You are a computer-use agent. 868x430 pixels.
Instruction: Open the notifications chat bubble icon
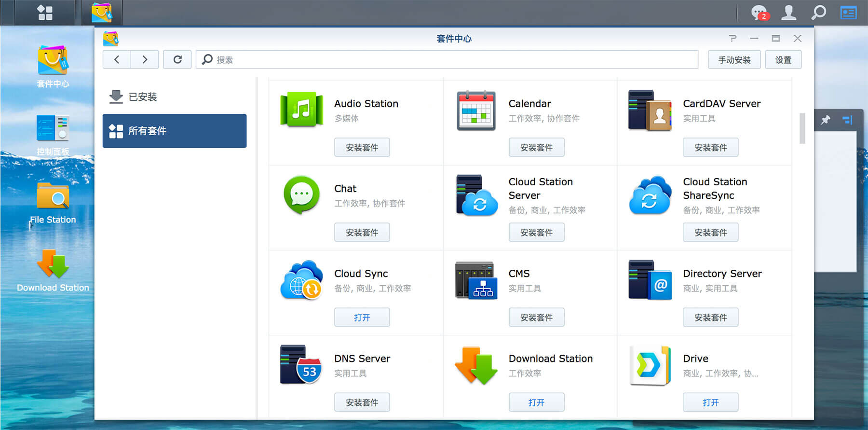pyautogui.click(x=759, y=13)
